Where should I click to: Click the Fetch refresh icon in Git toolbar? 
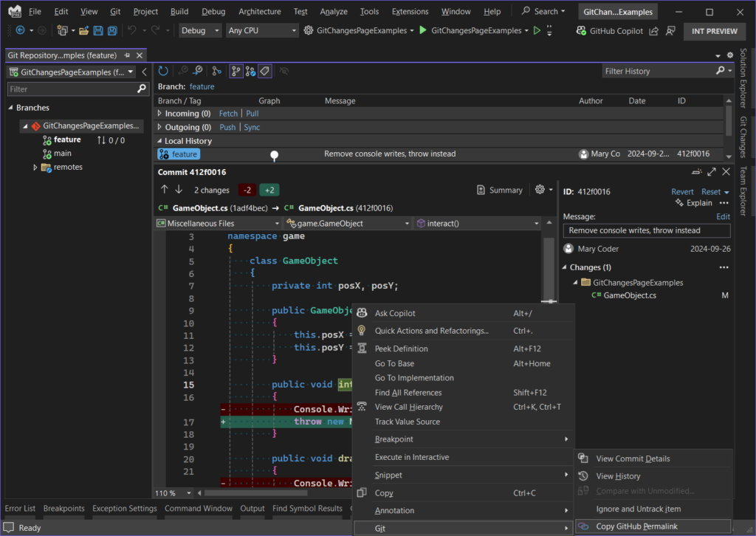tap(162, 71)
